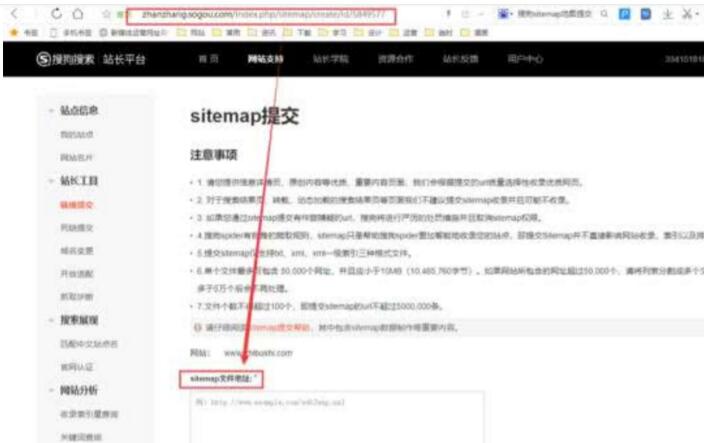This screenshot has width=704, height=443.
Task: Open the last item under 站长工具
Action: point(77,297)
